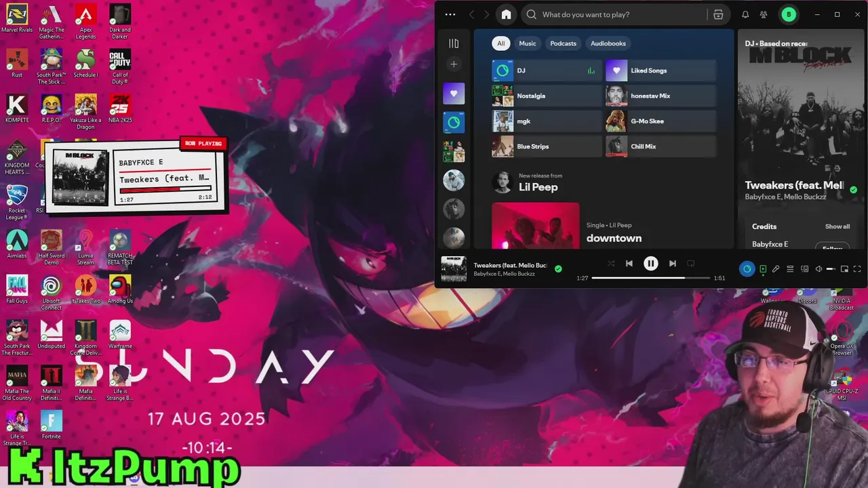Go forward with Spotify's right arrow
The height and width of the screenshot is (488, 868).
pos(486,14)
